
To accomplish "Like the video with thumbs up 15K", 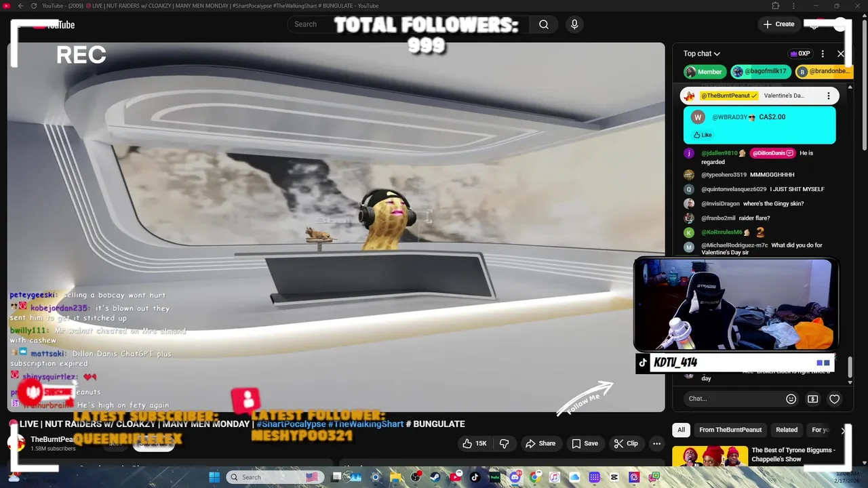I will (x=475, y=443).
